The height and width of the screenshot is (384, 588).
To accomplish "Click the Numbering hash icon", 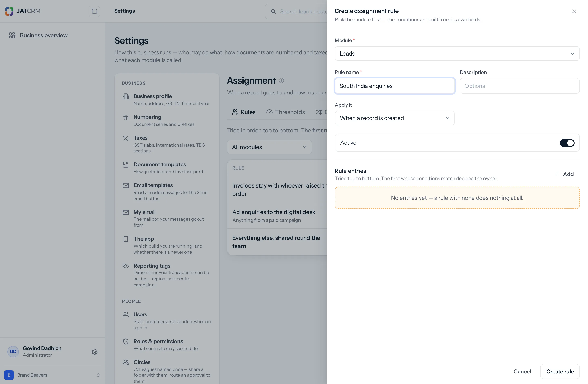I will pyautogui.click(x=126, y=117).
